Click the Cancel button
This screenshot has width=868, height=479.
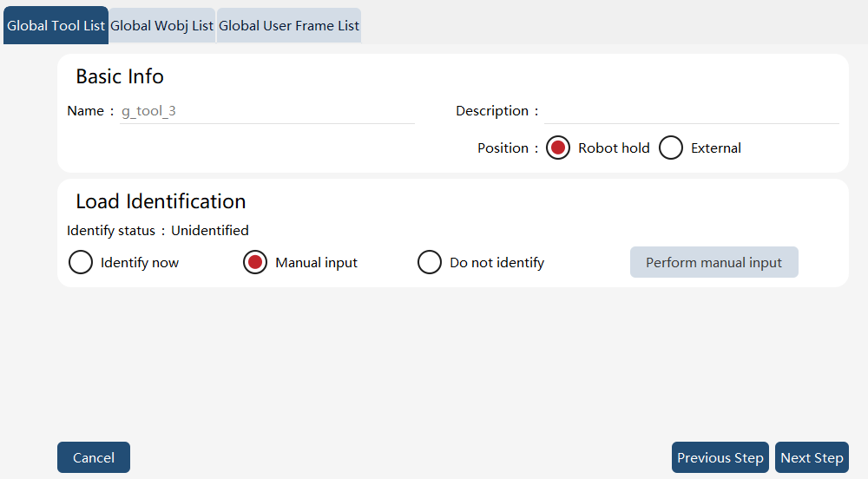point(94,457)
